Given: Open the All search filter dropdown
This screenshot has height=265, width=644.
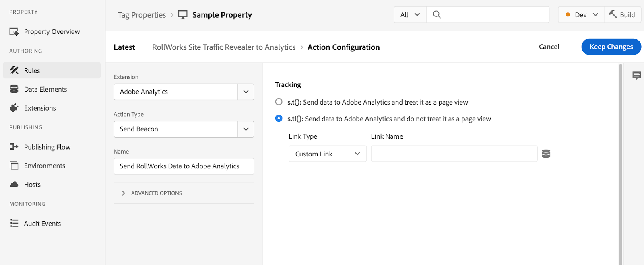Looking at the screenshot, I should [410, 15].
